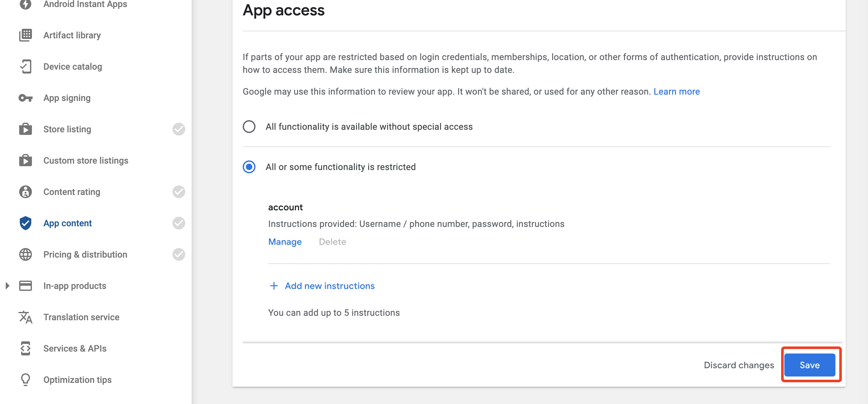This screenshot has height=404, width=868.
Task: Click the Pricing & distribution completion checkmark
Action: [179, 254]
